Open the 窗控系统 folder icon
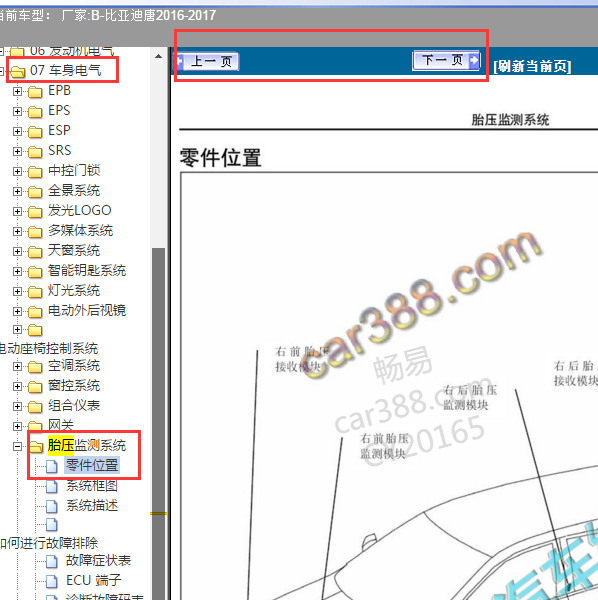 pos(35,387)
